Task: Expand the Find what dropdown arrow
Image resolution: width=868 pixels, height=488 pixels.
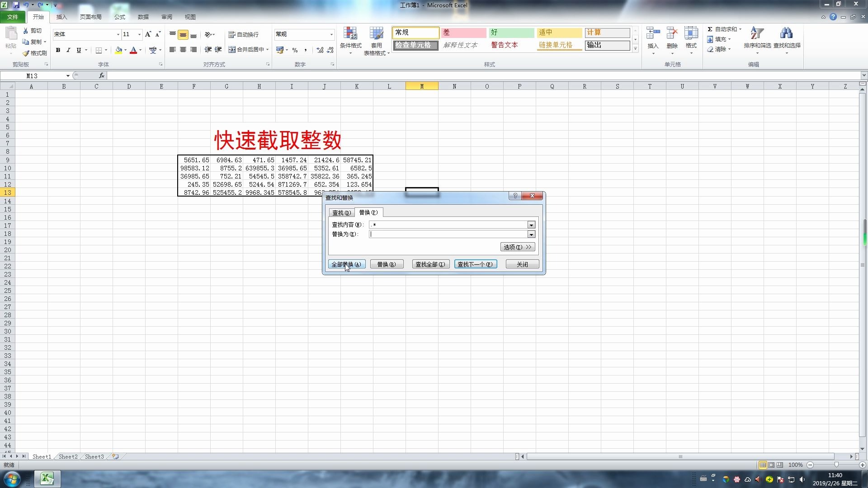Action: tap(531, 225)
